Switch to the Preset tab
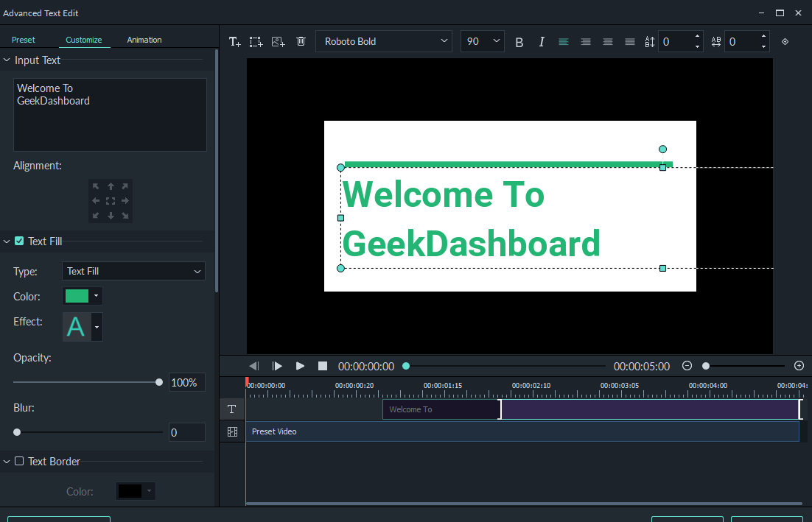Screen dimensions: 812x522 24,40
